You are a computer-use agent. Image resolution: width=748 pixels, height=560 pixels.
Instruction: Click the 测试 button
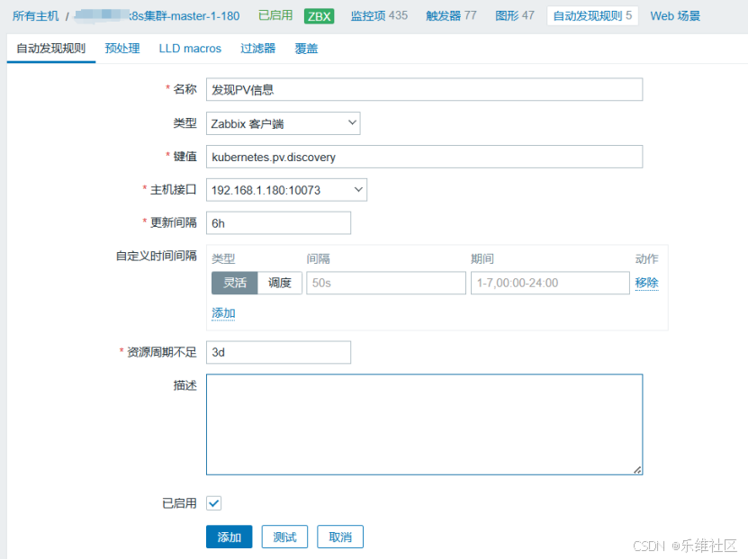coord(284,537)
